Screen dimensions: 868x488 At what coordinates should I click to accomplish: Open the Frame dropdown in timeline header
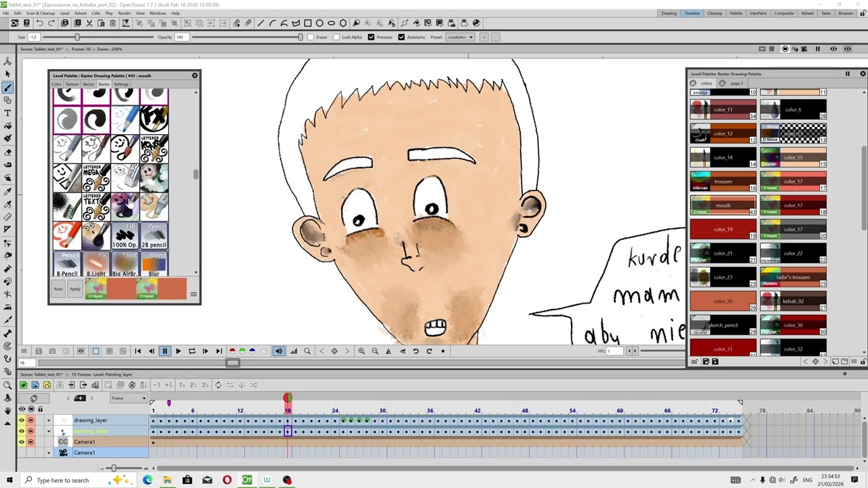click(x=129, y=399)
